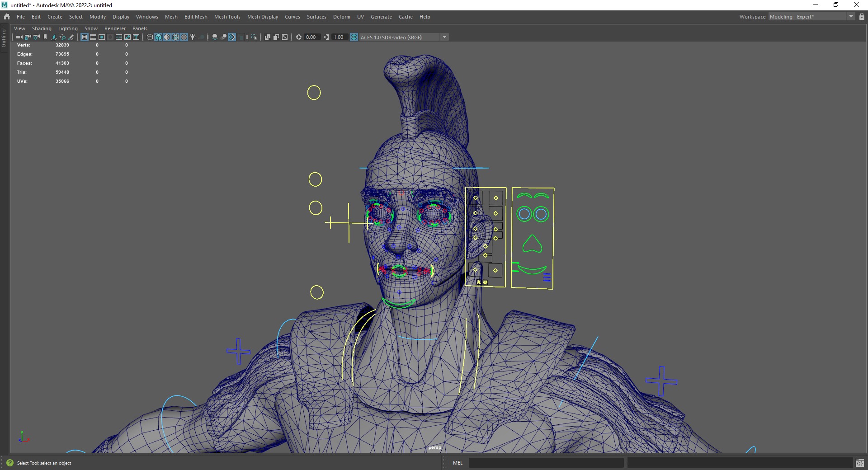Toggle Screen Space Ambient Occlusion icon
Viewport: 868px width, 470px height.
pyautogui.click(x=215, y=37)
